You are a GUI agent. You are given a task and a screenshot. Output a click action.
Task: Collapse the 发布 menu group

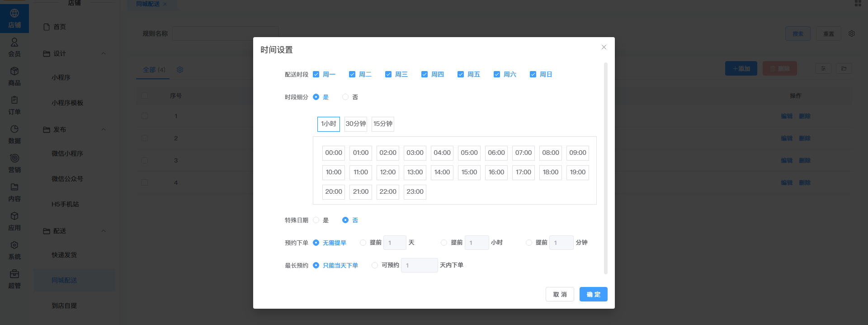coord(104,129)
